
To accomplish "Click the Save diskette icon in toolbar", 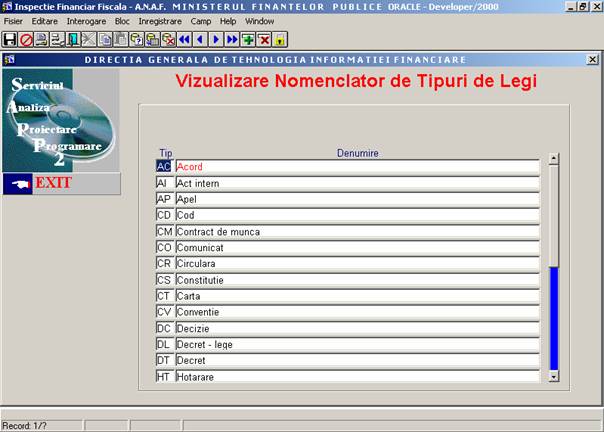I will tap(9, 39).
